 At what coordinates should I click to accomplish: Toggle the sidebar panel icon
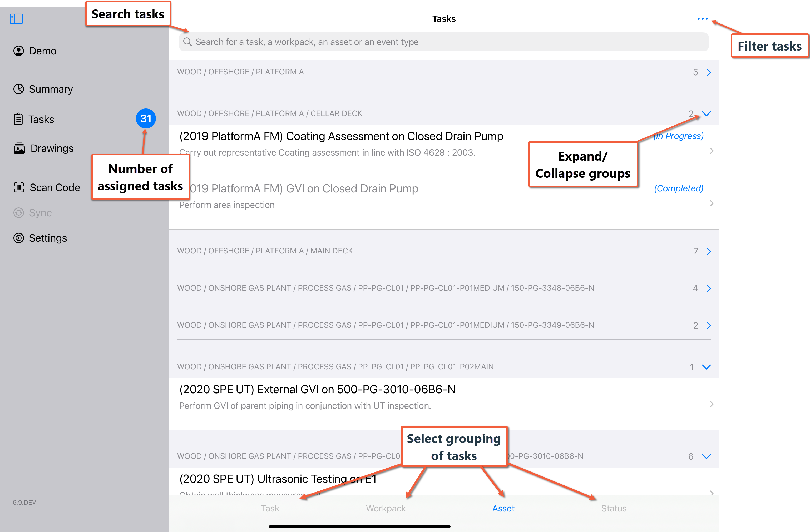16,19
